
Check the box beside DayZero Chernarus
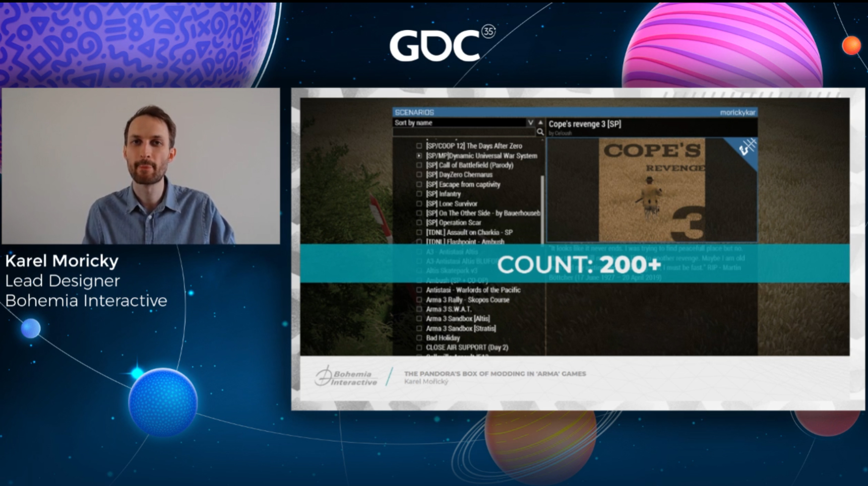point(419,175)
